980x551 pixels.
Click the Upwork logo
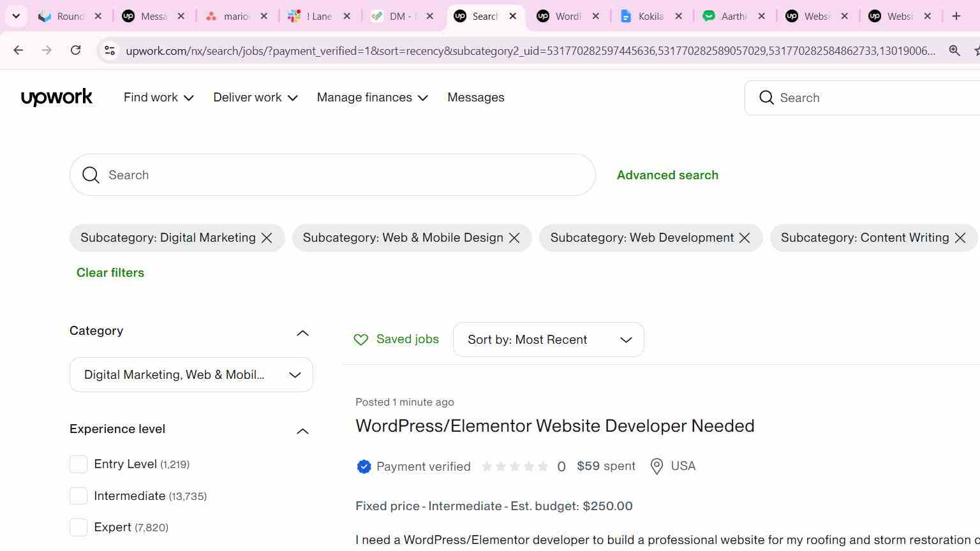tap(57, 98)
